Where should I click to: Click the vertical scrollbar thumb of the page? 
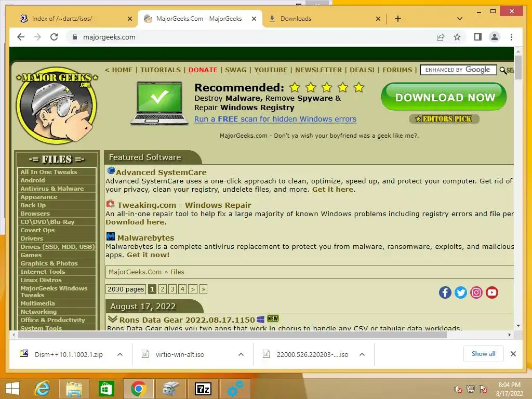tap(518, 67)
